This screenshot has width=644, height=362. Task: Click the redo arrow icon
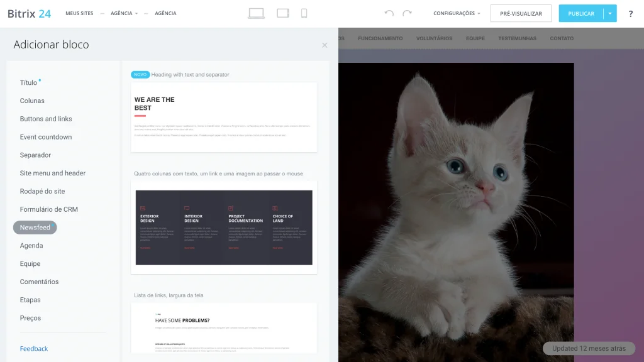point(407,14)
